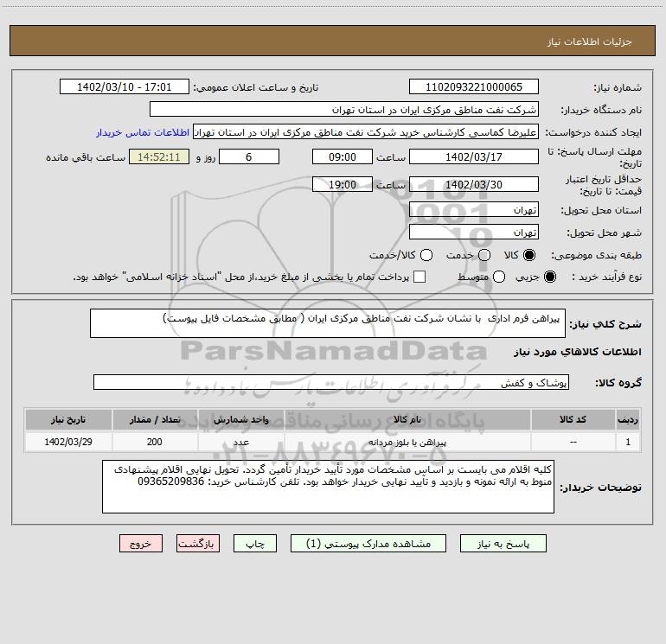Click the announcement date field 1402/03/10 - 17:01

click(x=125, y=86)
